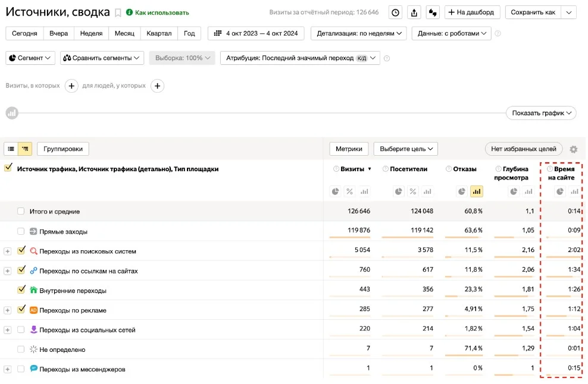Image resolution: width=588 pixels, height=384 pixels.
Task: Uncheck Переходы из поисковых систем checkbox
Action: (21, 250)
